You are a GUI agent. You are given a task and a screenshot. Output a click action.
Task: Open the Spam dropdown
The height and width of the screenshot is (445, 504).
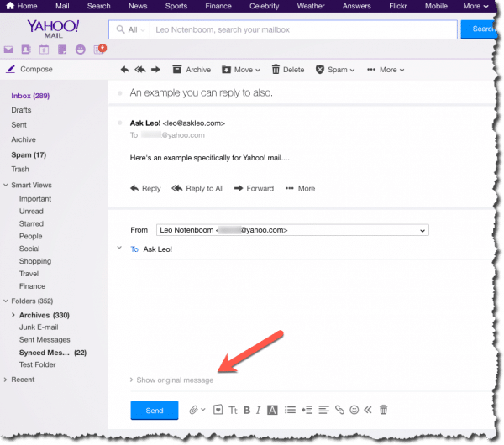[335, 70]
